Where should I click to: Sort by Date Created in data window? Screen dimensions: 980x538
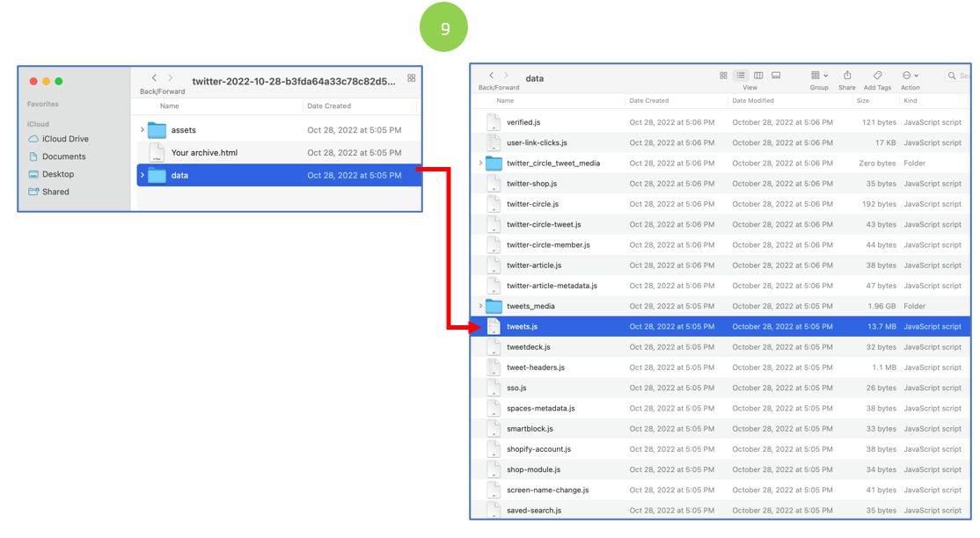pos(648,100)
